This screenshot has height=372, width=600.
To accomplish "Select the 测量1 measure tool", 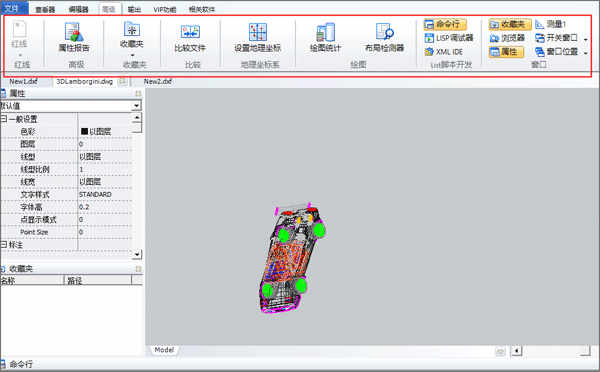I will [x=551, y=24].
